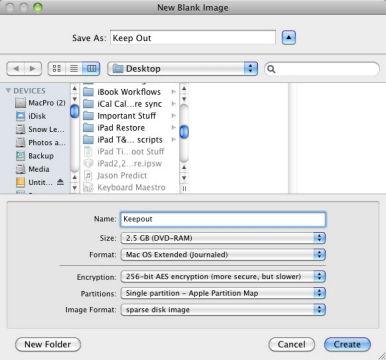Click the Create button
386x360 pixels.
[347, 344]
